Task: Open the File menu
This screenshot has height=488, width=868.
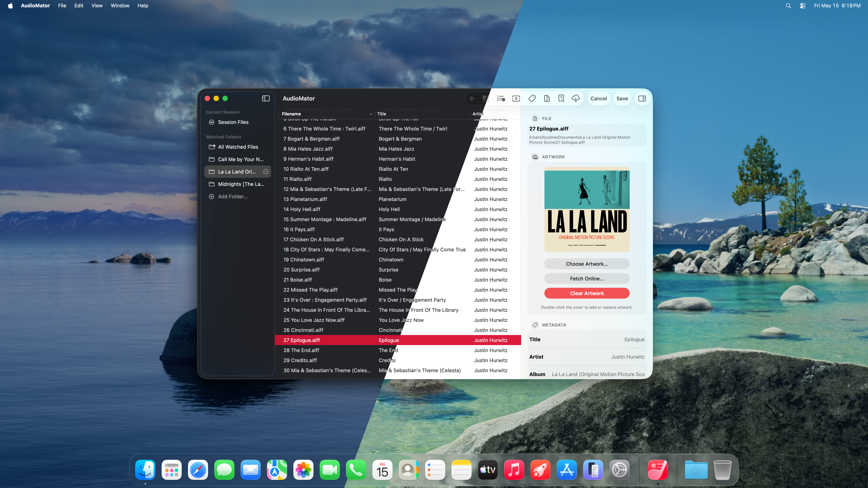Action: 62,5
